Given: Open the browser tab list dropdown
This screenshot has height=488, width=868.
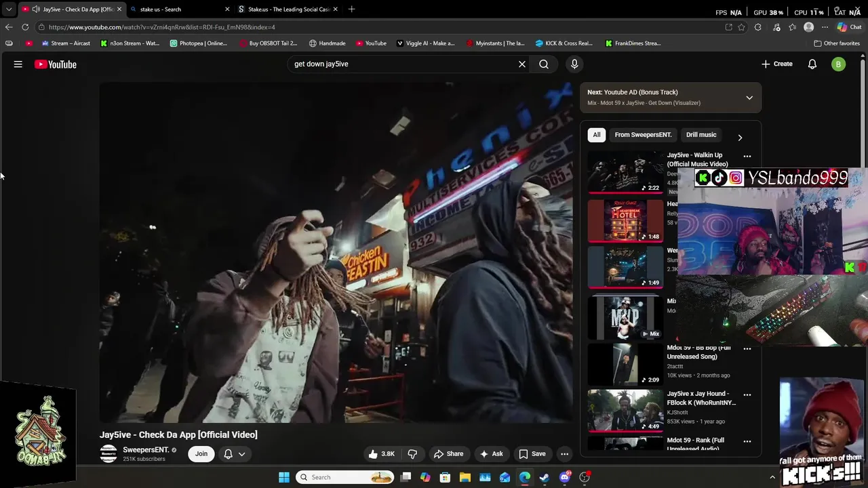Looking at the screenshot, I should (x=9, y=9).
